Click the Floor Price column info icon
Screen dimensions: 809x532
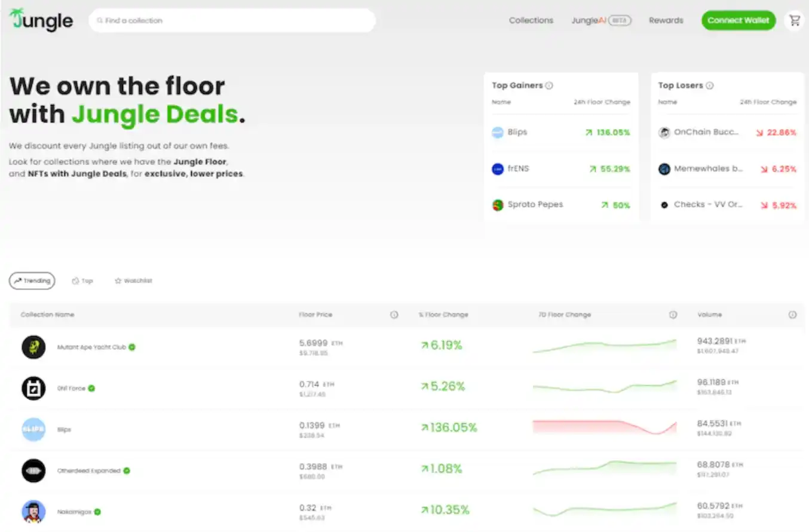coord(394,315)
